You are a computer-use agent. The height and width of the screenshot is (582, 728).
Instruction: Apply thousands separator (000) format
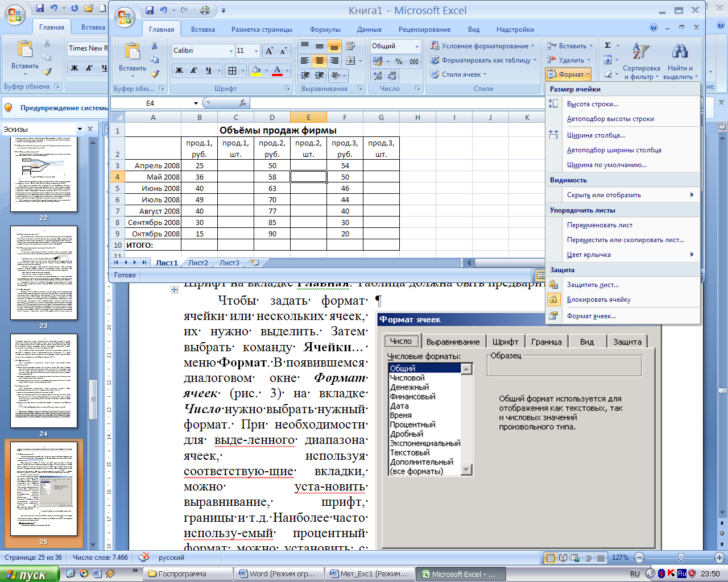tap(413, 61)
